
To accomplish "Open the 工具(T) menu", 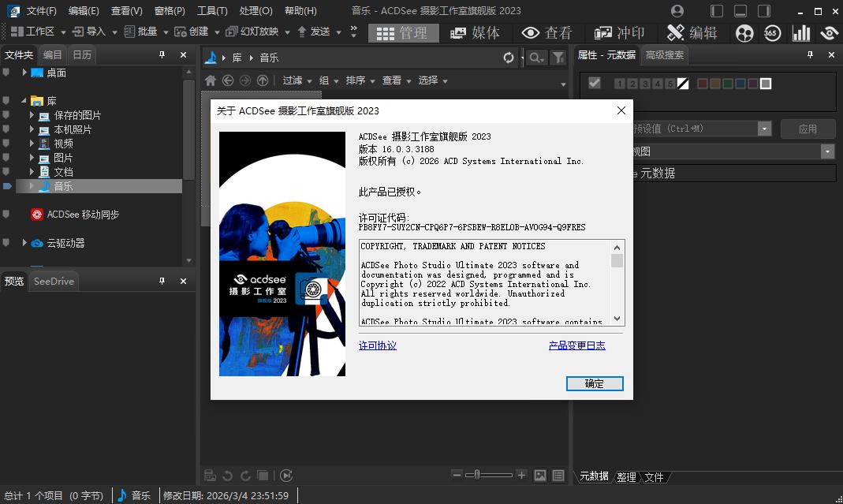I will coord(212,11).
